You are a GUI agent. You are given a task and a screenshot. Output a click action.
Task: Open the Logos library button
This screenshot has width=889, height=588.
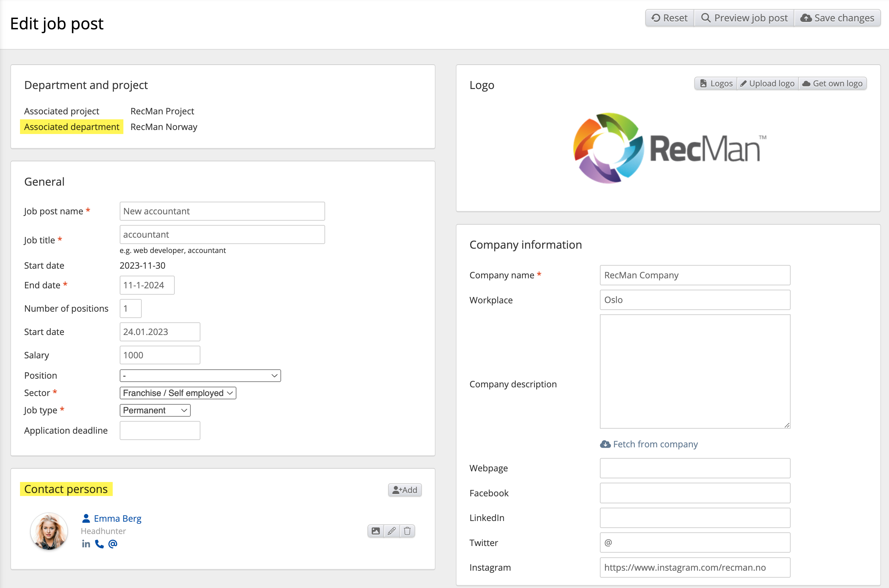716,83
